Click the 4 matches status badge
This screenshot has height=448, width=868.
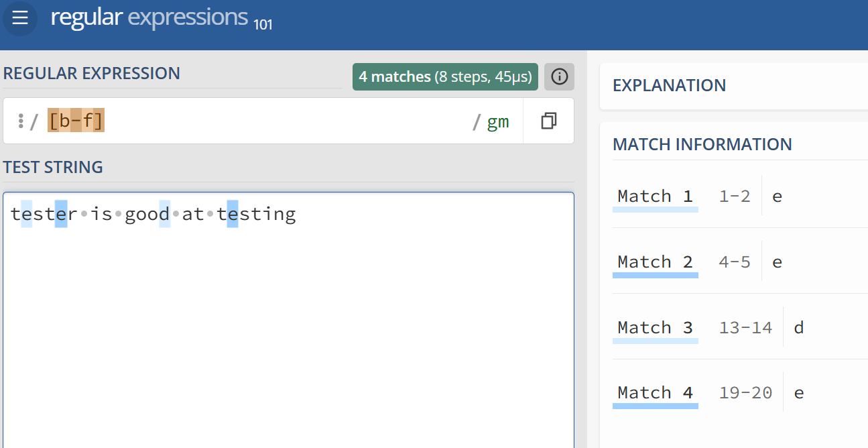tap(445, 77)
